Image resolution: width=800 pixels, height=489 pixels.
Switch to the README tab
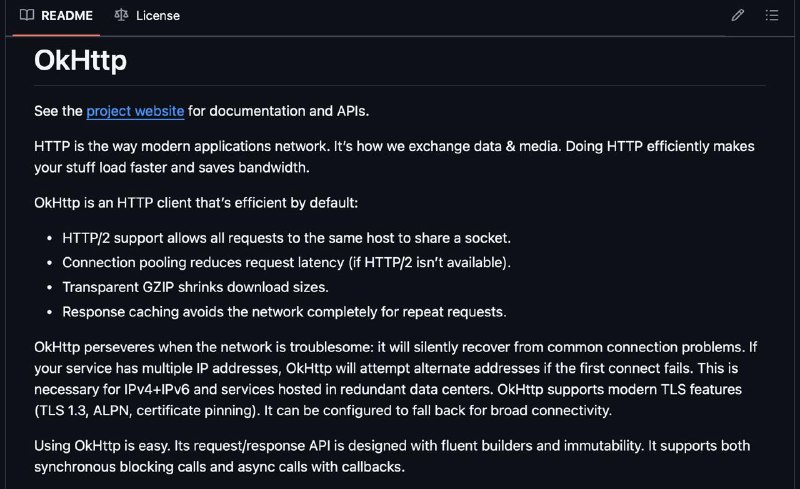click(56, 16)
